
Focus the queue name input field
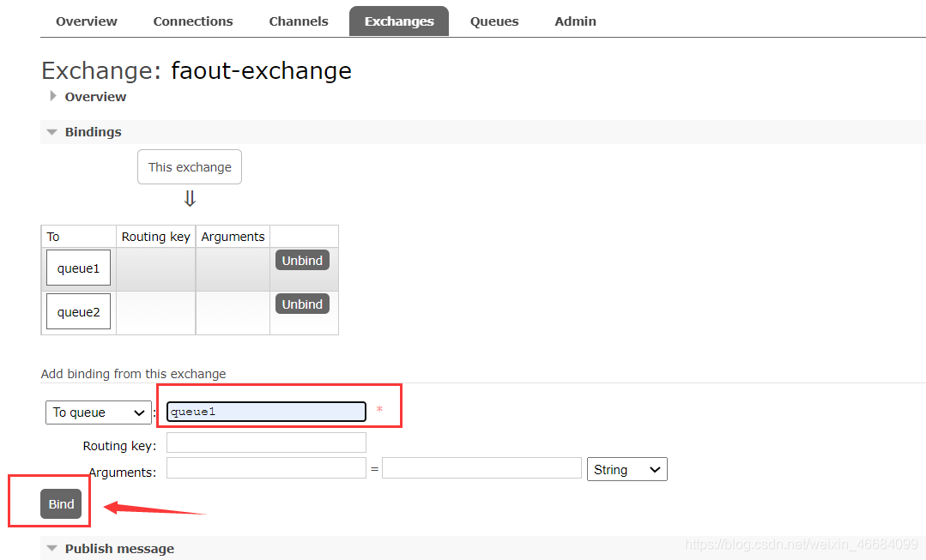coord(266,412)
